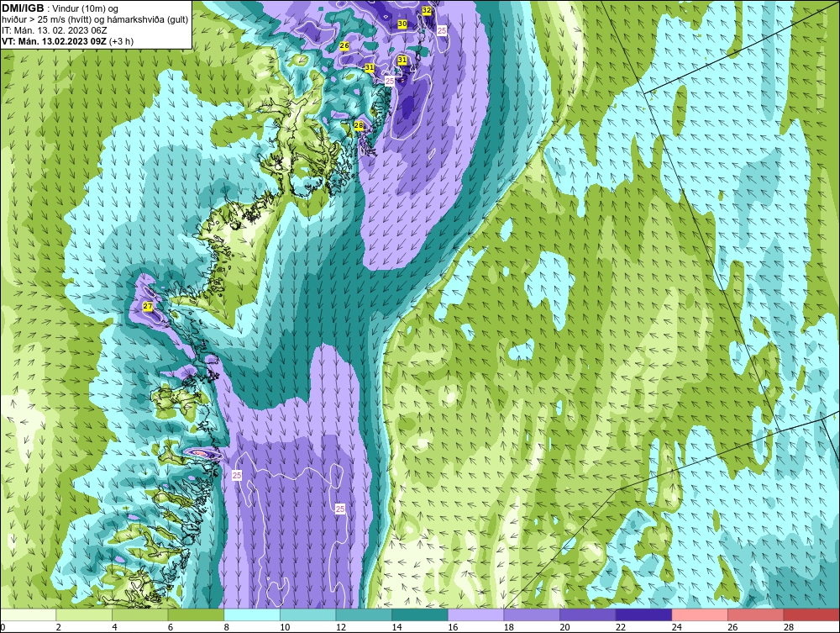The image size is (840, 633).
Task: Click the 14–16 m/s dark teal legend swatch
Action: coord(420,615)
